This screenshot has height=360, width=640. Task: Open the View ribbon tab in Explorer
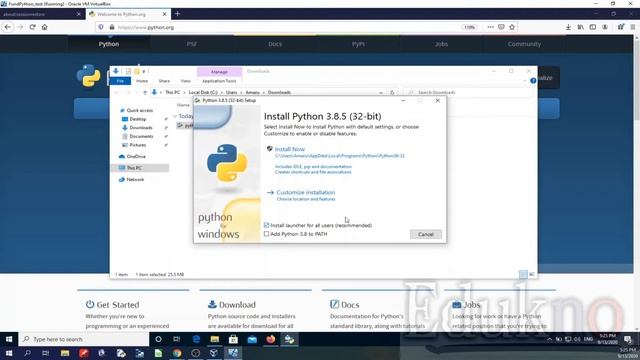pos(185,81)
